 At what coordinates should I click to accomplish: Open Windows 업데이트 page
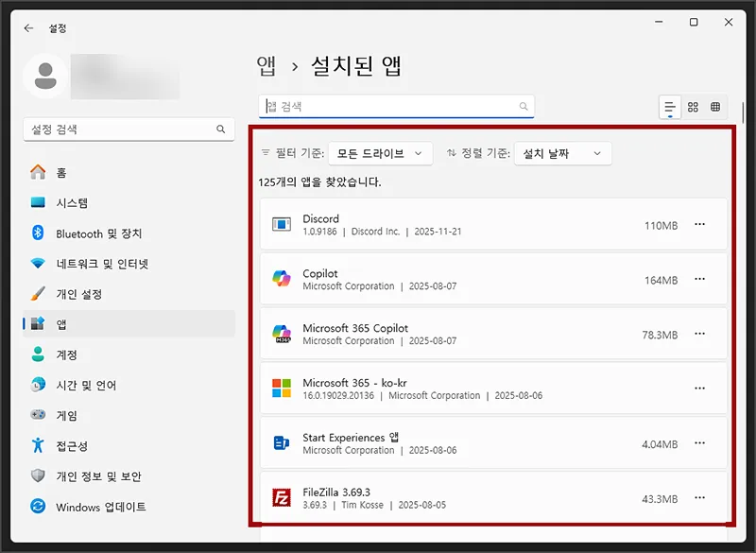(x=129, y=507)
